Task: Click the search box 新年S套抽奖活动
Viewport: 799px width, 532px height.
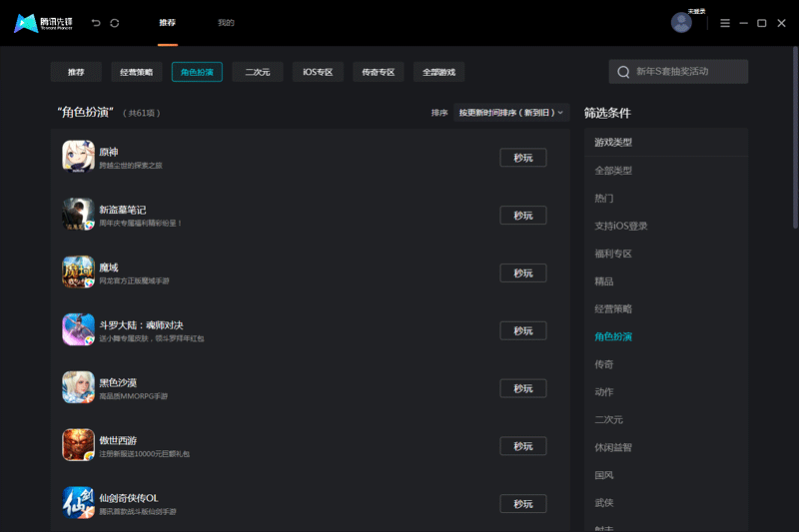Action: pos(678,71)
